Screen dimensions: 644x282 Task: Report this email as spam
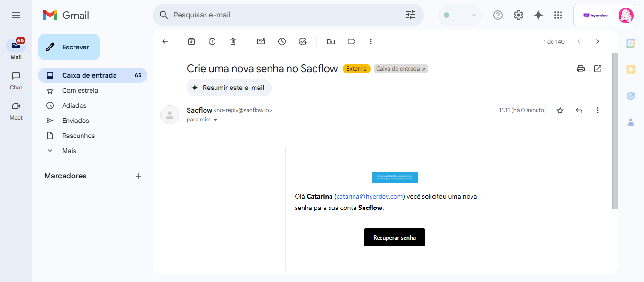click(x=212, y=41)
